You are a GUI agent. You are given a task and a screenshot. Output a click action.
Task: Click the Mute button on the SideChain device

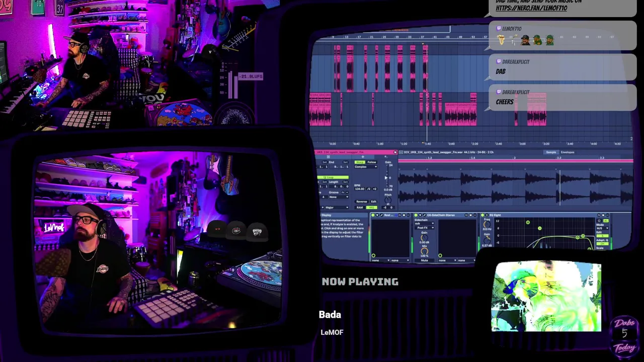click(x=424, y=260)
